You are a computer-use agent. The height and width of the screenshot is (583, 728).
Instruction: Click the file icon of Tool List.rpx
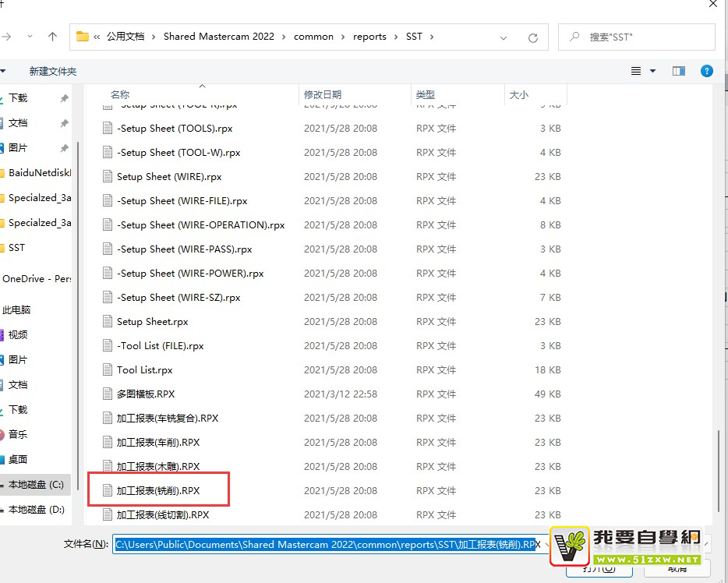[108, 370]
